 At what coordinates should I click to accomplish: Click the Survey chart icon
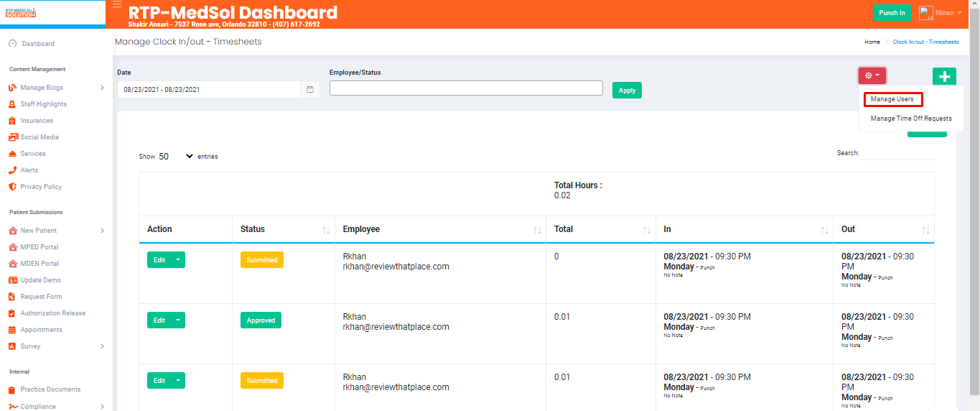click(13, 346)
